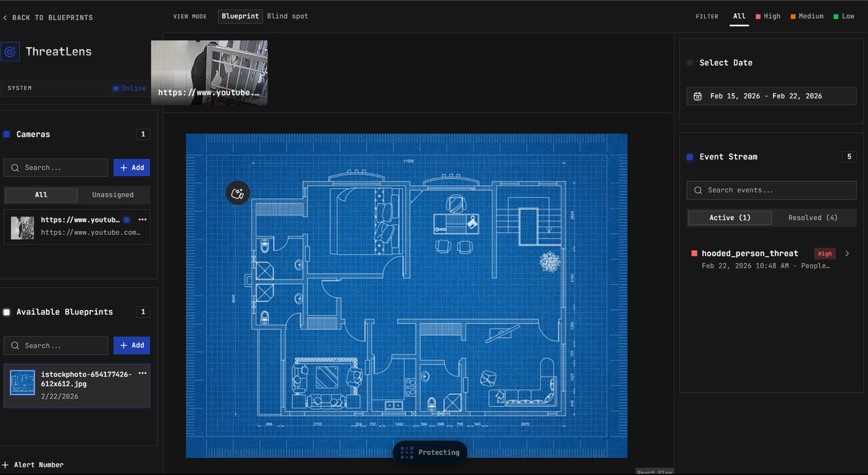Open the three-dot menu for the istockphoto blueprint
The width and height of the screenshot is (868, 475).
click(142, 373)
